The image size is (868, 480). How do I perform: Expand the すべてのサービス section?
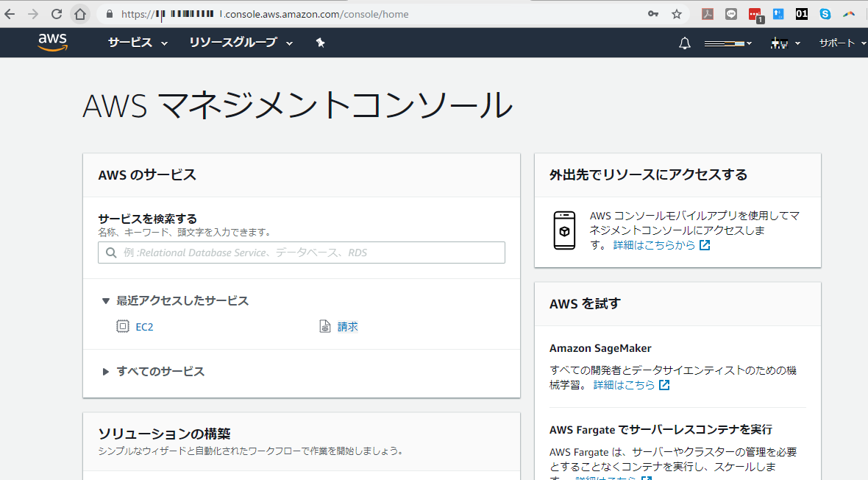coord(160,372)
